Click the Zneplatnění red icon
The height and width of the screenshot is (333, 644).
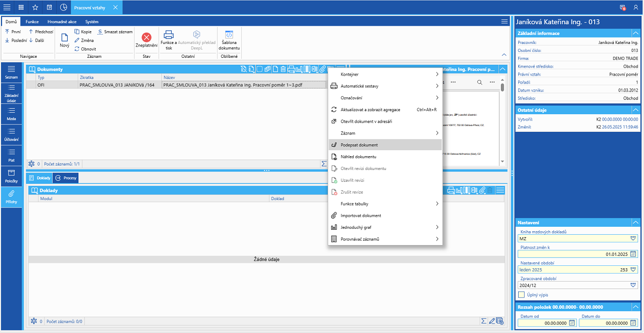point(146,38)
